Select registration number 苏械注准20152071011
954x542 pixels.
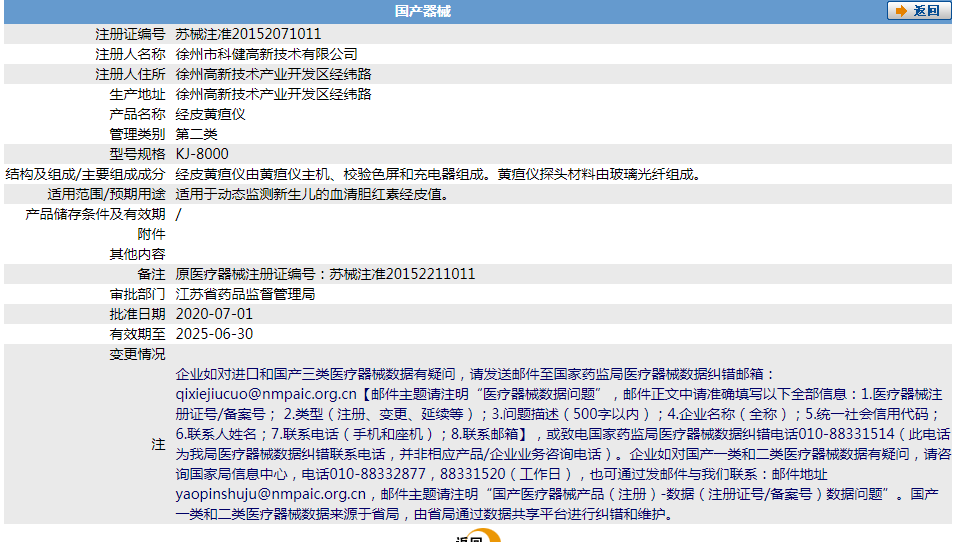[x=248, y=34]
